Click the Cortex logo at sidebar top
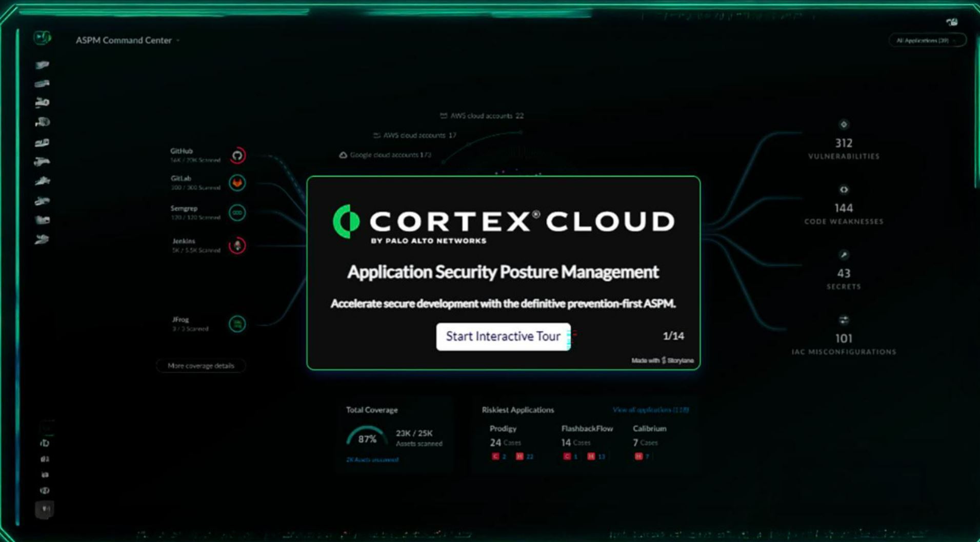This screenshot has height=542, width=980. 43,37
